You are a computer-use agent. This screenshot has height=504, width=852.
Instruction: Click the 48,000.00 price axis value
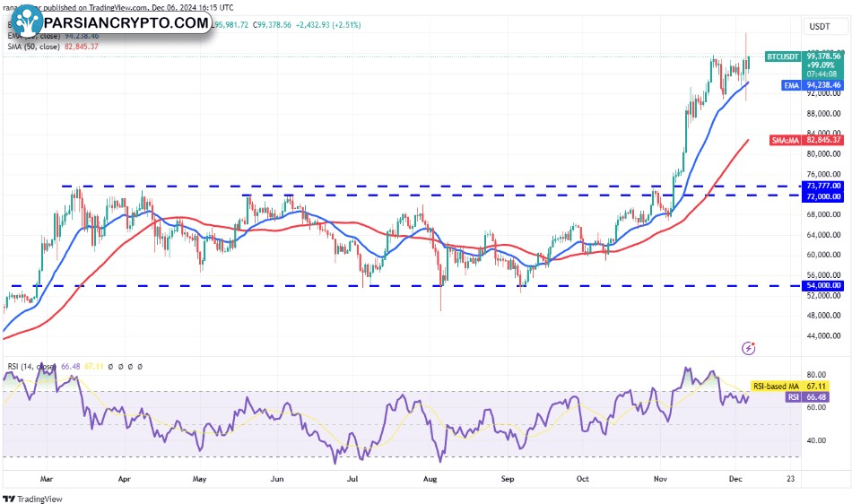click(823, 316)
